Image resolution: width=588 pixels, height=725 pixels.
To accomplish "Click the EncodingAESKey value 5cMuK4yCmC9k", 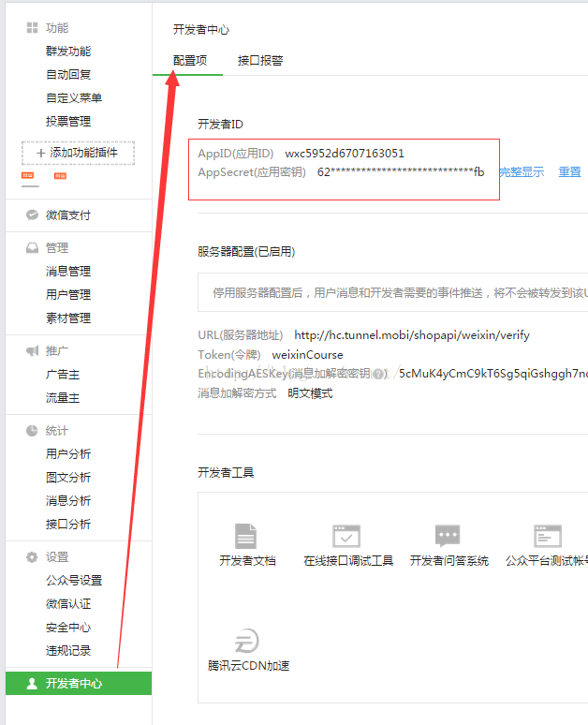I will tap(493, 374).
